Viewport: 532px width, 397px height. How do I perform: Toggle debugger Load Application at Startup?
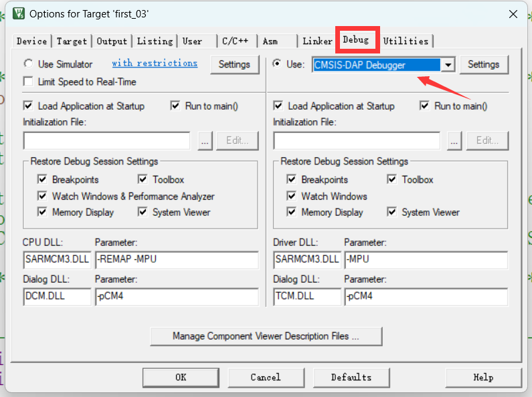[278, 106]
